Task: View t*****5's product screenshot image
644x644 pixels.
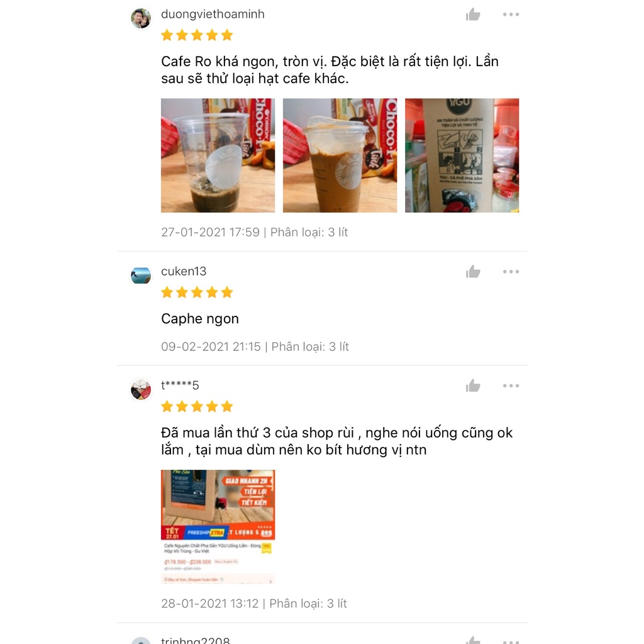Action: click(x=218, y=526)
